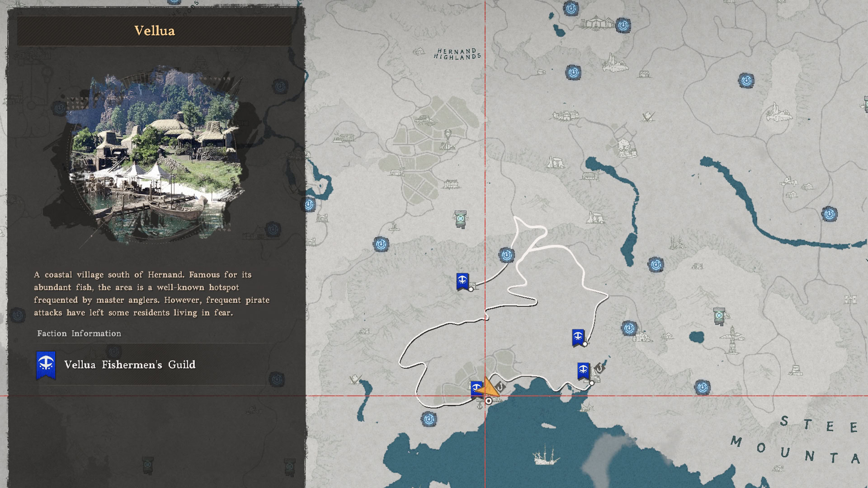
Task: Click the Vellua village preview image
Action: (154, 156)
